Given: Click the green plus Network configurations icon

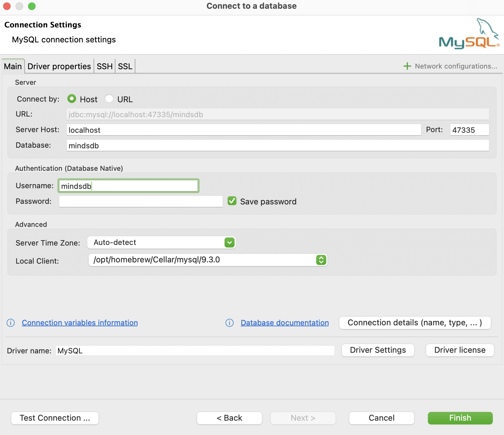Looking at the screenshot, I should click(x=407, y=66).
